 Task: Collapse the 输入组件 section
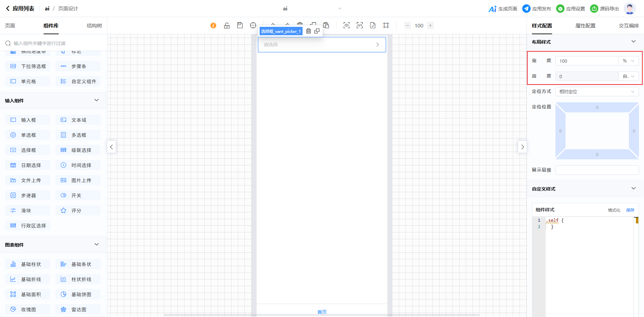pos(97,100)
